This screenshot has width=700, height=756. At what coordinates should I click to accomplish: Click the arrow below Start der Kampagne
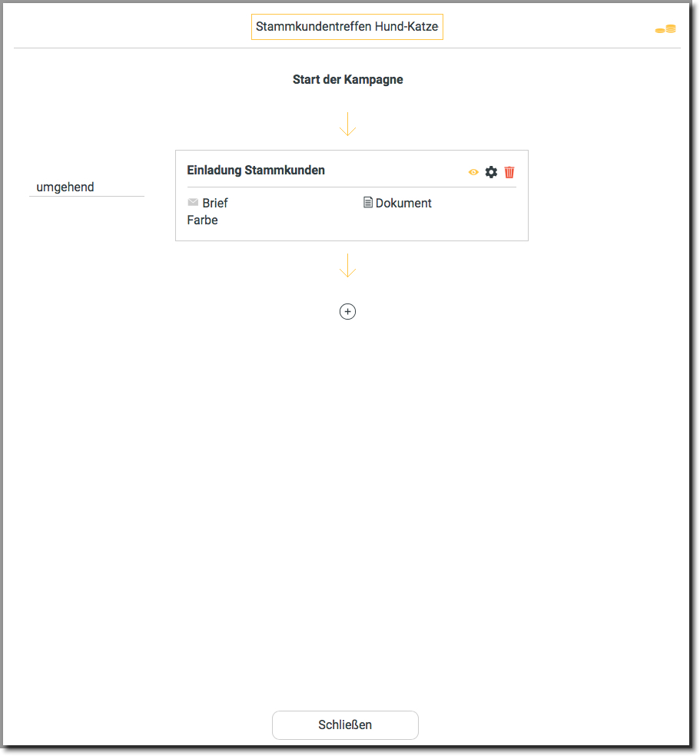coord(347,124)
